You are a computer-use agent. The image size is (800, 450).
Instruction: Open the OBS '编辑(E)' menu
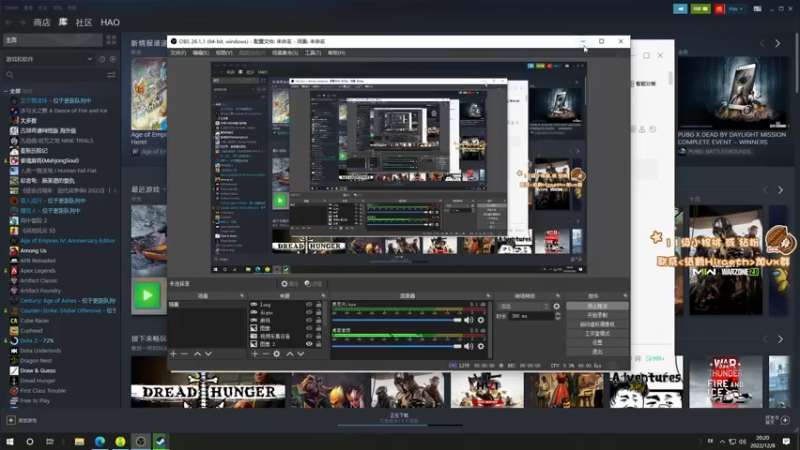201,53
